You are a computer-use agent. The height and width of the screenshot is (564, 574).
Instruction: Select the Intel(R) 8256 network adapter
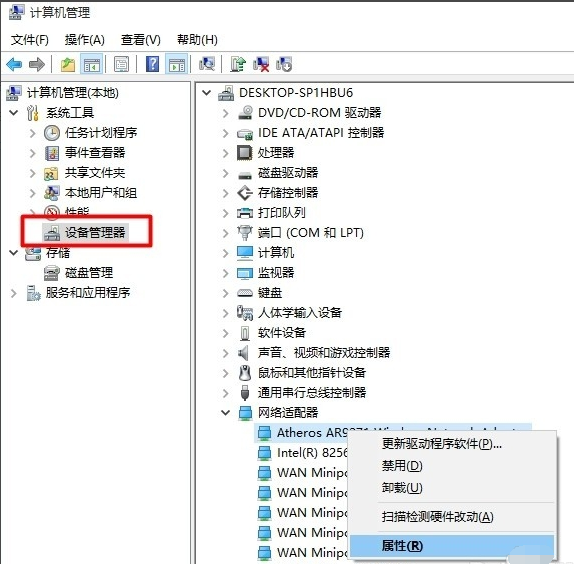312,453
